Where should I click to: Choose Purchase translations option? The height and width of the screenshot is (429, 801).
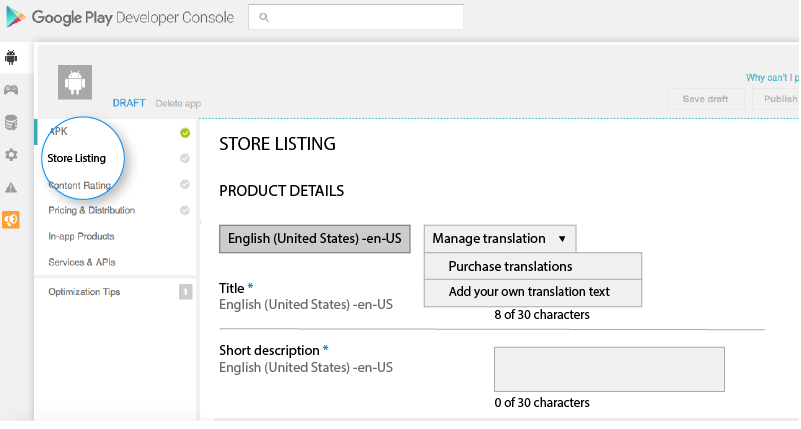533,266
